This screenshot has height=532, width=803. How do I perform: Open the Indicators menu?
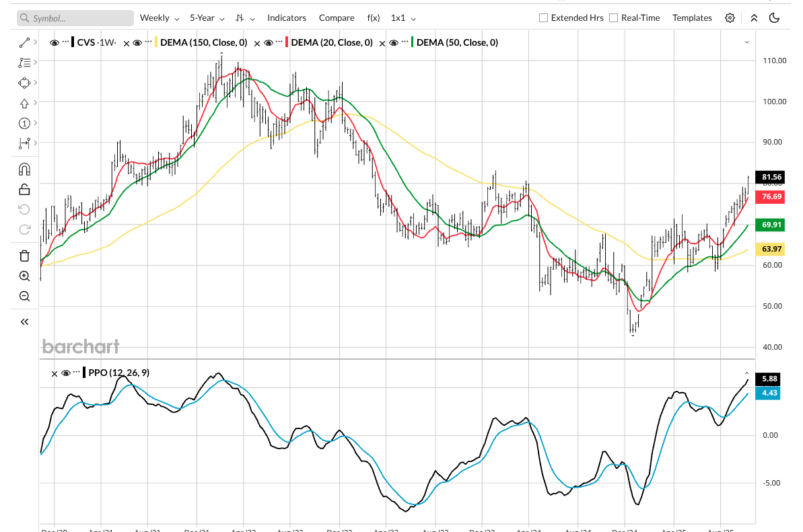click(287, 18)
